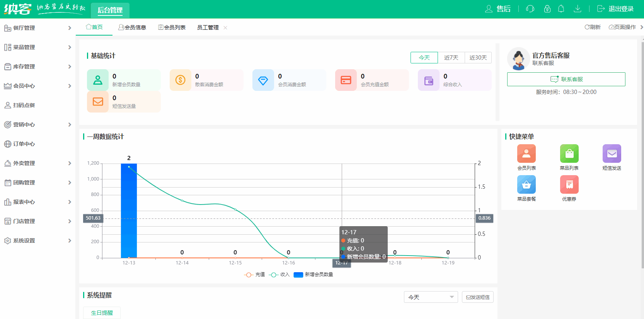Click the 发送短信 button
This screenshot has width=644, height=319.
(477, 297)
